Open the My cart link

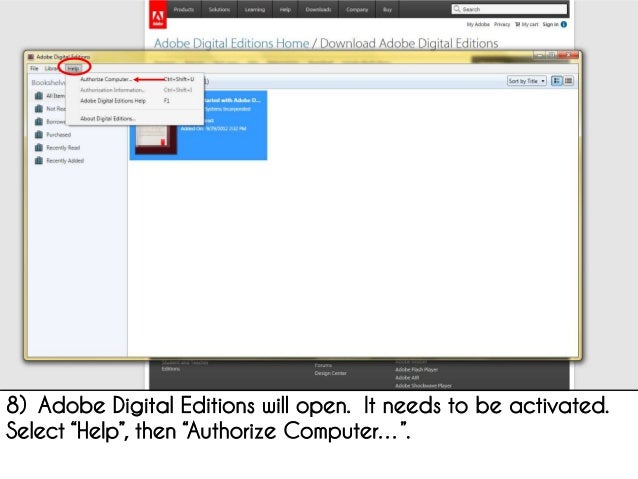[530, 24]
